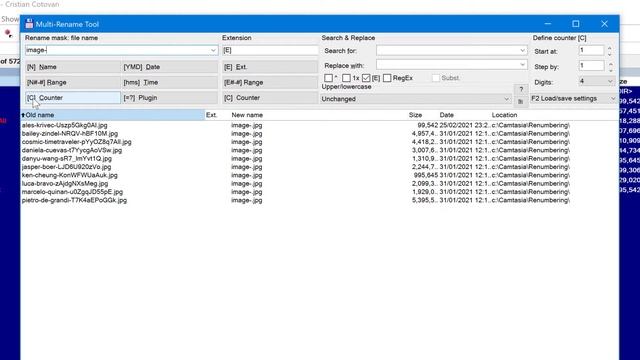The image size is (640, 360).
Task: Open the Replace with dropdown arrow
Action: click(522, 65)
